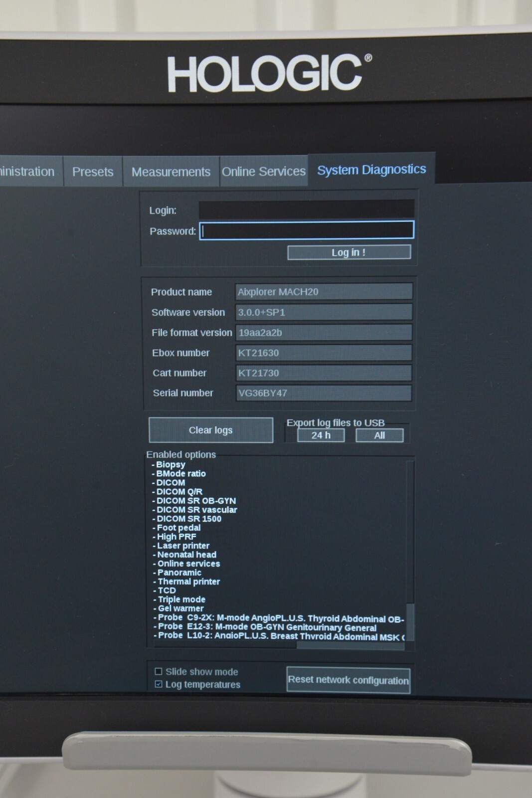Open the Measurements tab
Image resolution: width=532 pixels, height=798 pixels.
[171, 172]
